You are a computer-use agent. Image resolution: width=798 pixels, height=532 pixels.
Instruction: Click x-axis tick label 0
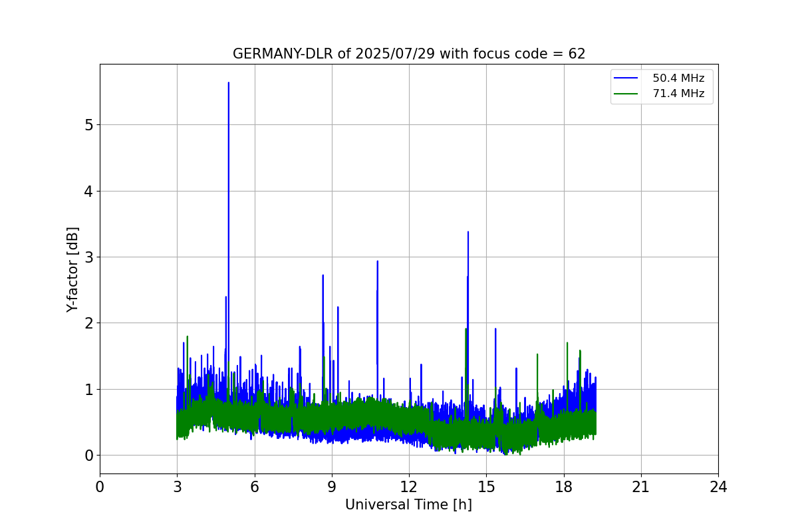[100, 487]
